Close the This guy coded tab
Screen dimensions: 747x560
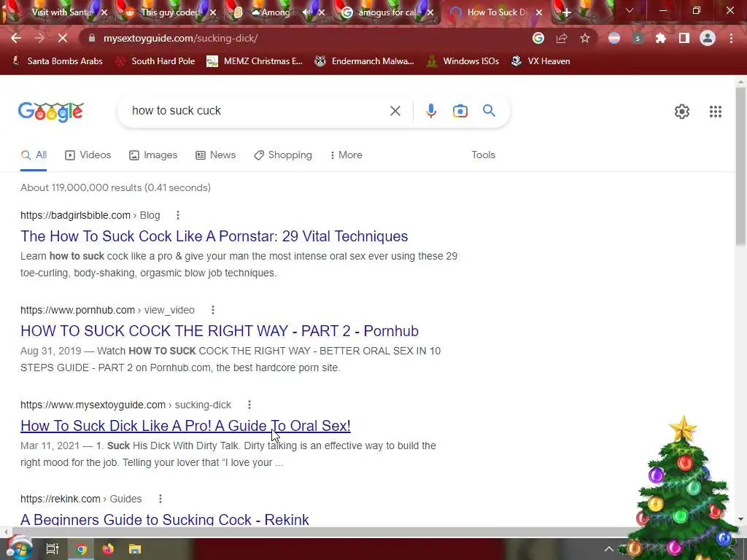coord(214,12)
